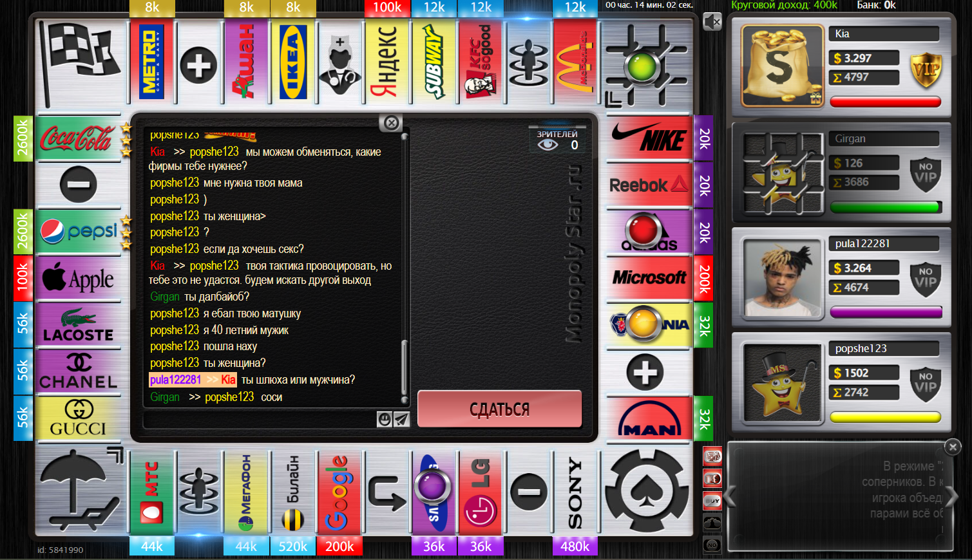Click the 520k price label under Билайн

tap(293, 546)
